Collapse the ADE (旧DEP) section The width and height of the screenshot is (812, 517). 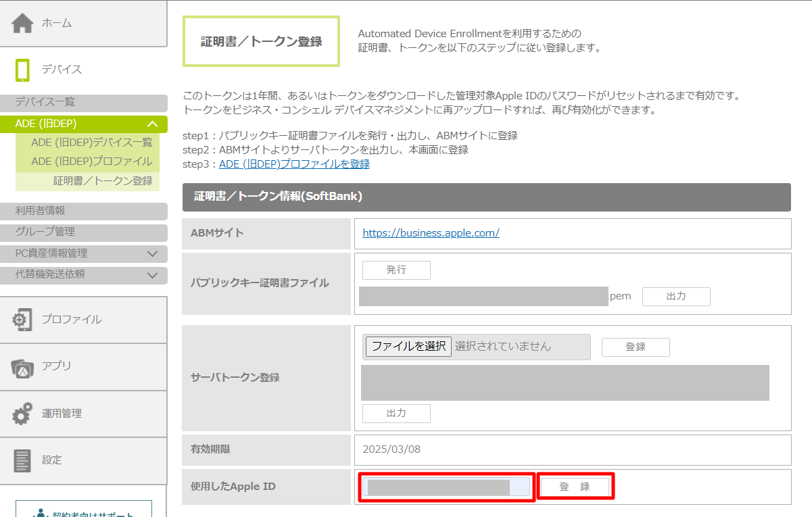(x=152, y=124)
